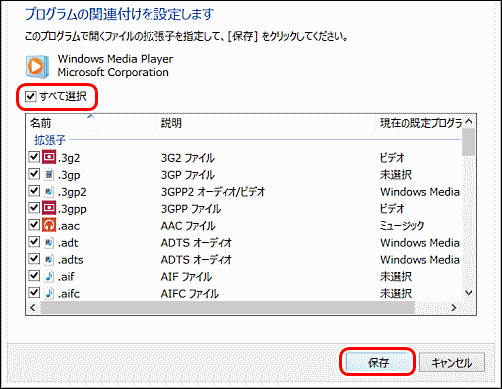Click the horizontal scrollbar right arrow

(454, 308)
